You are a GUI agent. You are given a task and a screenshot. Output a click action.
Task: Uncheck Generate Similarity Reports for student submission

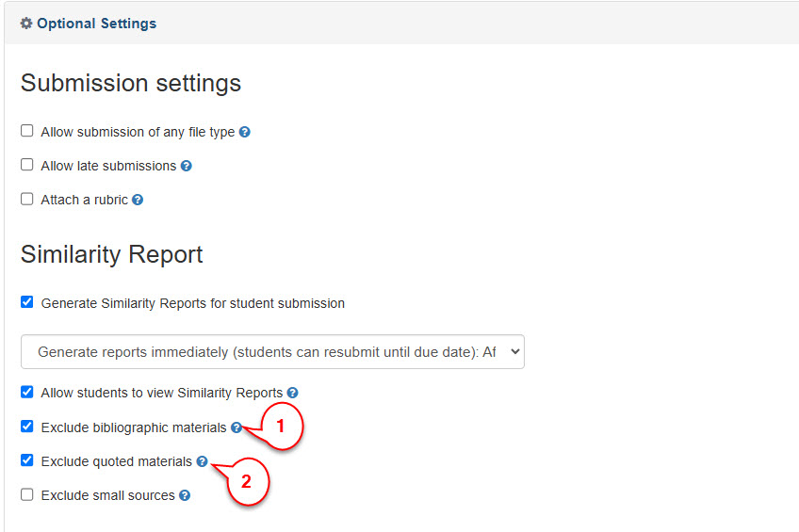click(27, 302)
